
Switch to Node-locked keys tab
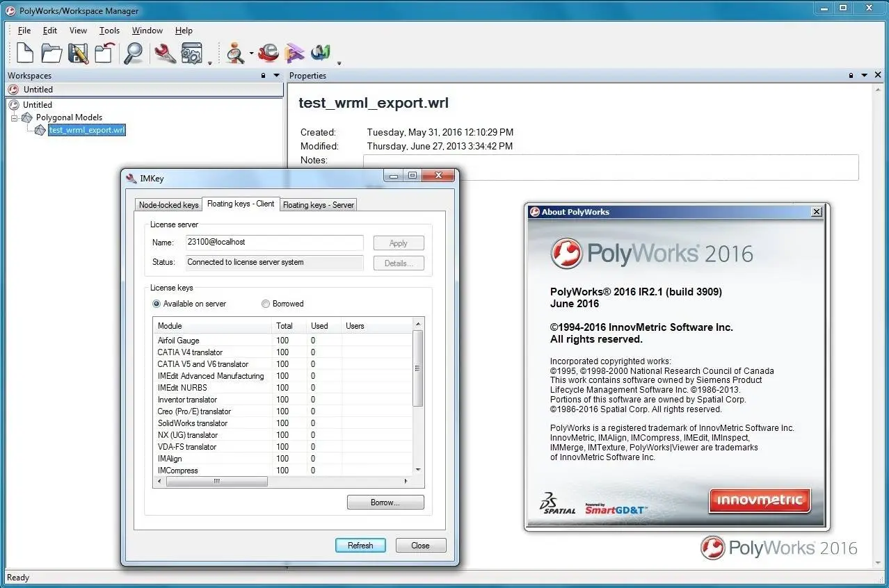169,205
